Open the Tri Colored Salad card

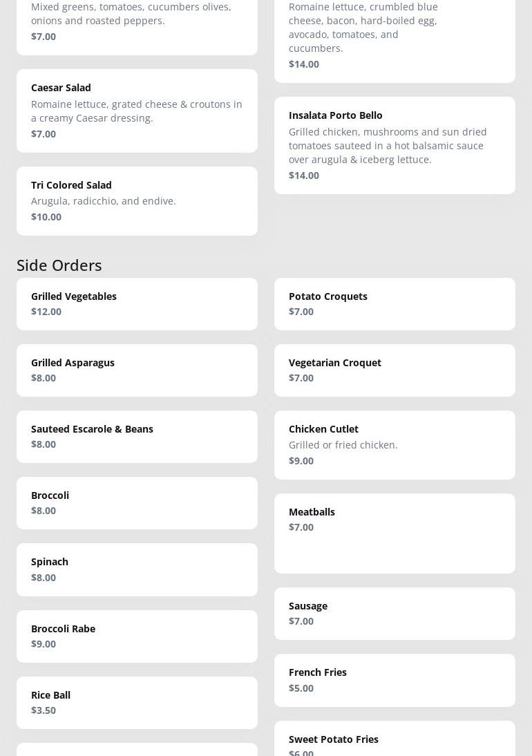pos(137,201)
